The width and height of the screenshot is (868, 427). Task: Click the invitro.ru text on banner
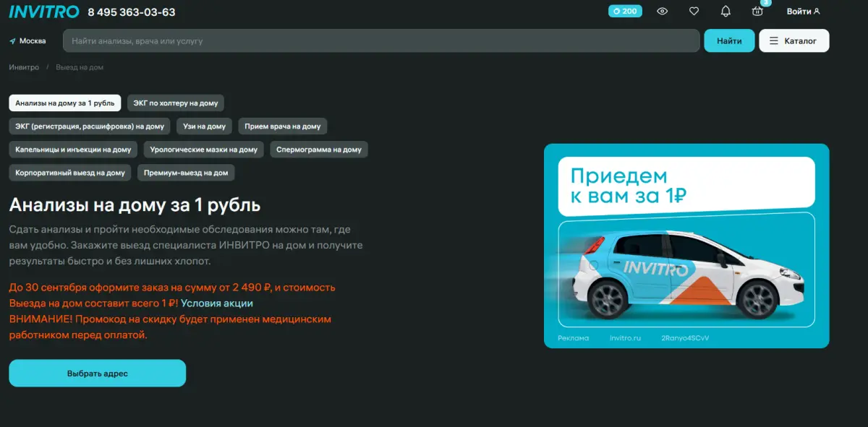click(626, 338)
